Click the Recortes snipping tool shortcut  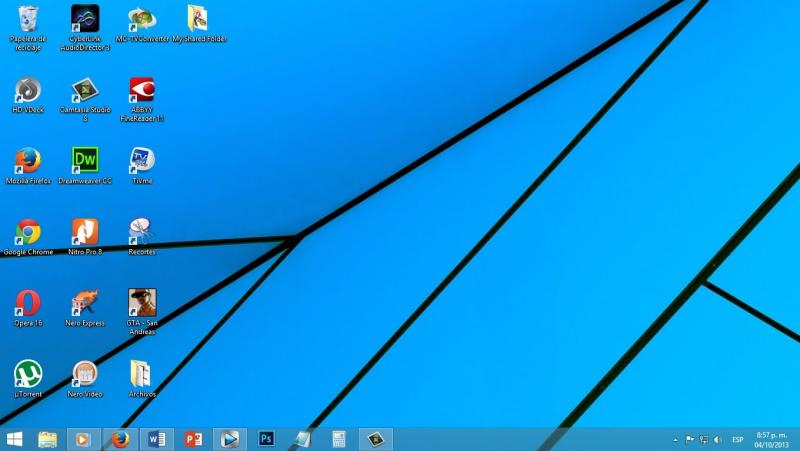(142, 232)
